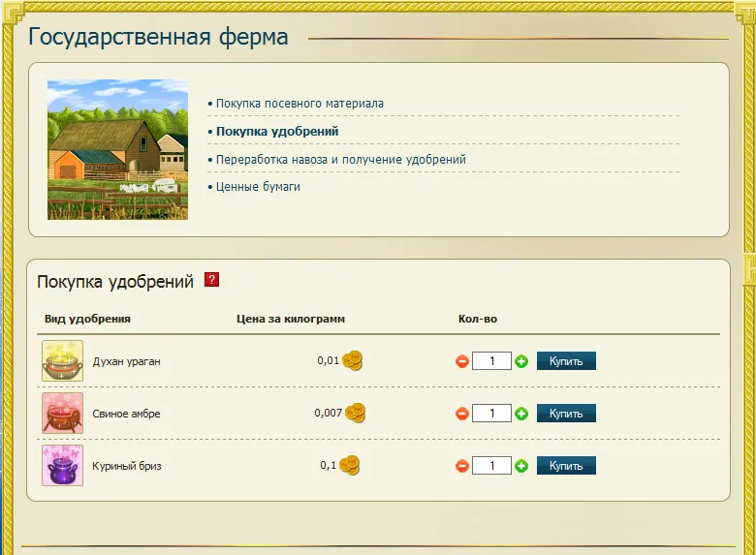This screenshot has width=756, height=555.
Task: Focus the Свиное амбре quantity input field
Action: click(491, 414)
